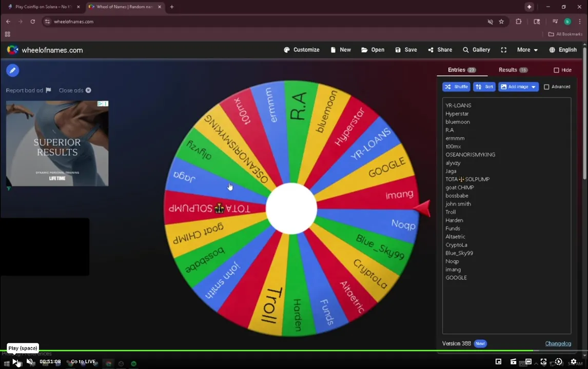The width and height of the screenshot is (588, 369).
Task: Enter wheel fullscreen from the site toolbar
Action: pos(504,50)
